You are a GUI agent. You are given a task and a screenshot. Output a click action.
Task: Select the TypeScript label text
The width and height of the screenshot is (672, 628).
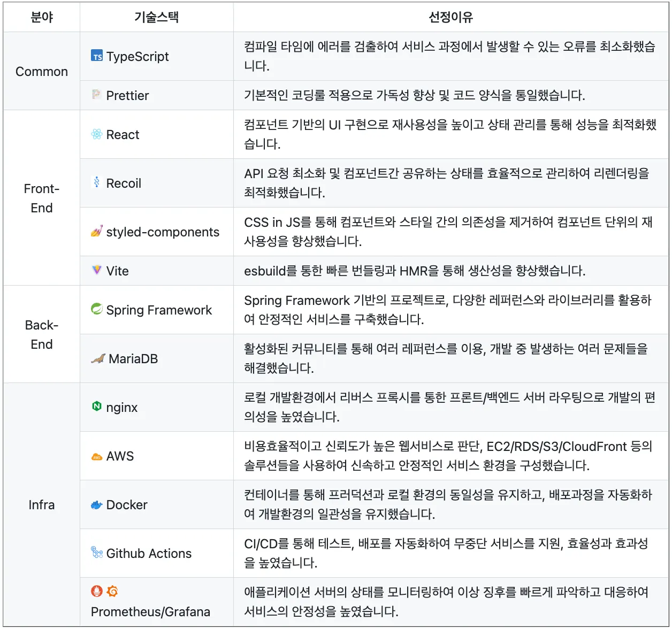click(x=138, y=57)
